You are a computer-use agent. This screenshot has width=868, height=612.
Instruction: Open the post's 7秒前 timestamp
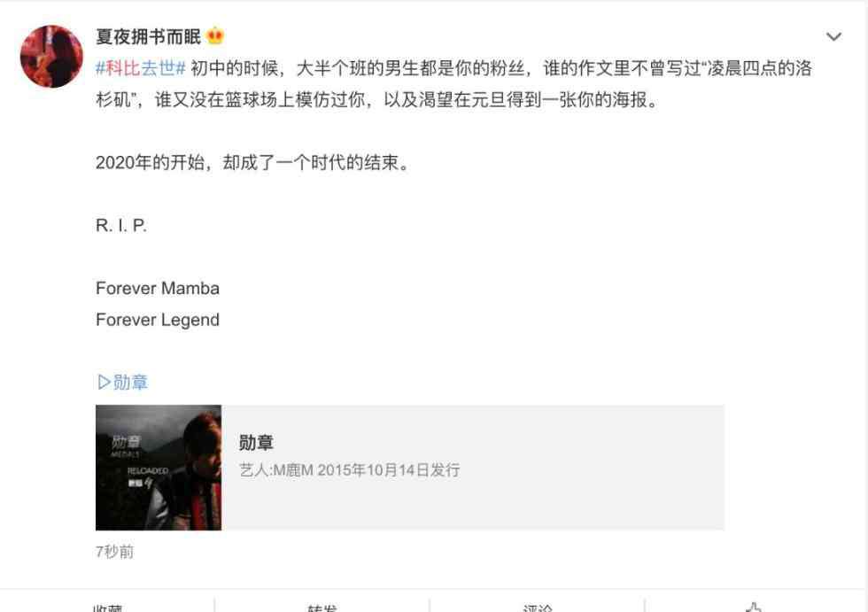(x=114, y=552)
